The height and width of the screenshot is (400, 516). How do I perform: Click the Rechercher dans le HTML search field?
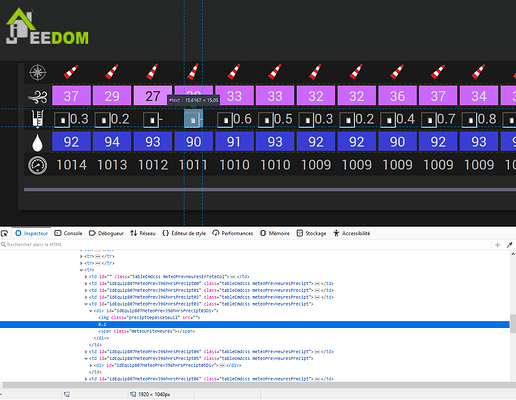point(247,245)
